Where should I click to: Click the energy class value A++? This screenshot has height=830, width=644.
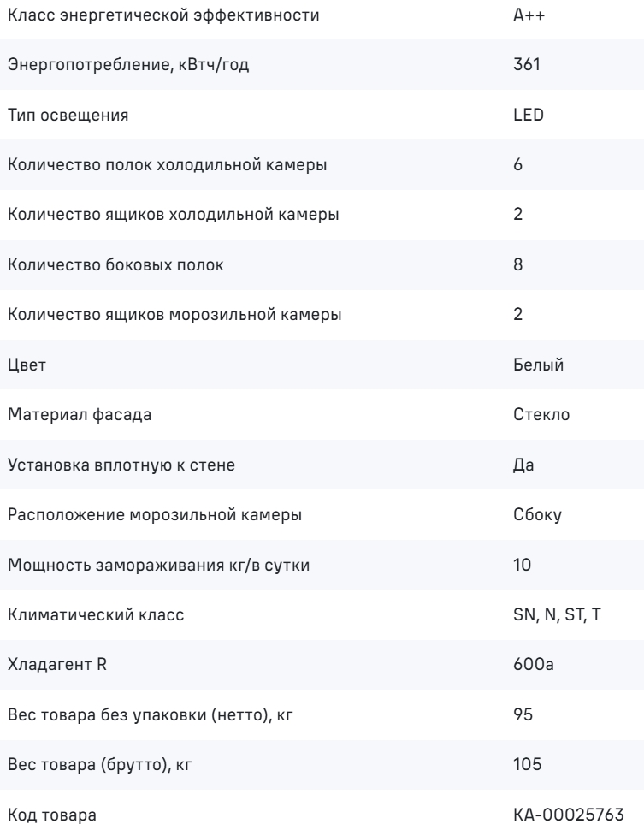pyautogui.click(x=529, y=15)
